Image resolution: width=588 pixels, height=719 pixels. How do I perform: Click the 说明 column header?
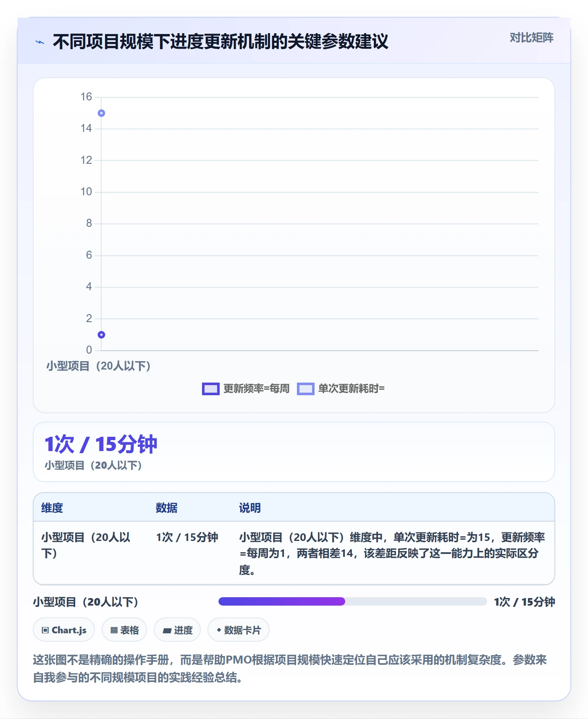[250, 508]
